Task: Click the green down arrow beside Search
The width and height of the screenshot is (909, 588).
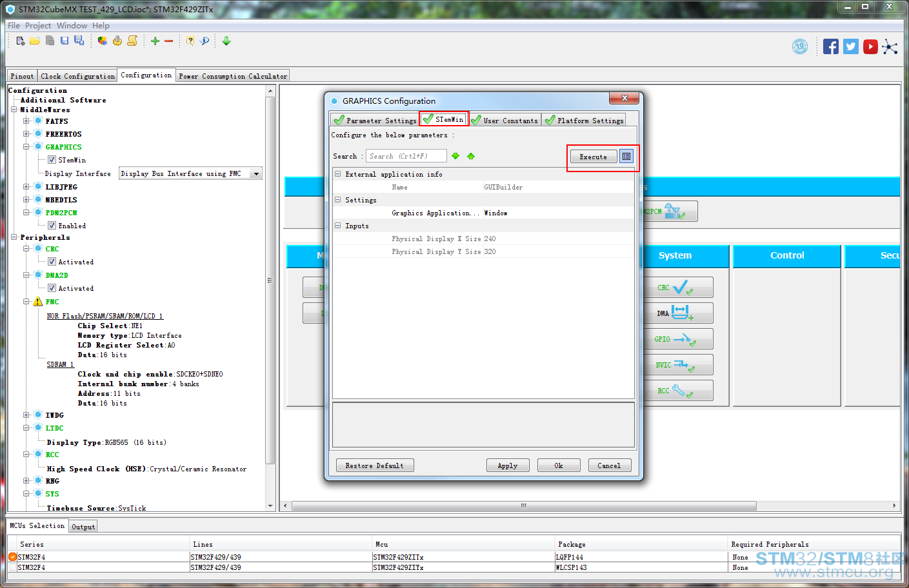Action: tap(455, 156)
